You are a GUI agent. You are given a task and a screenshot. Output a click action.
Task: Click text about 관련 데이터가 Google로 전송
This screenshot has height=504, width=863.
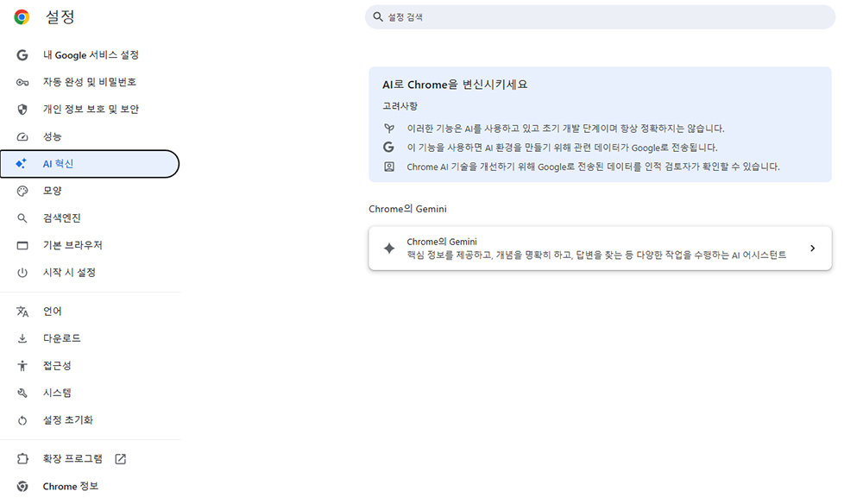tap(562, 148)
